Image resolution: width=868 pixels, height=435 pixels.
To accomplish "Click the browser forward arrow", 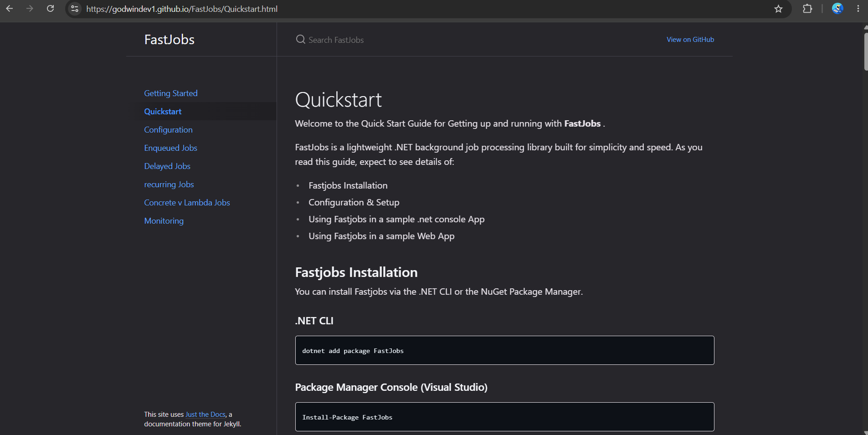I will coord(30,9).
